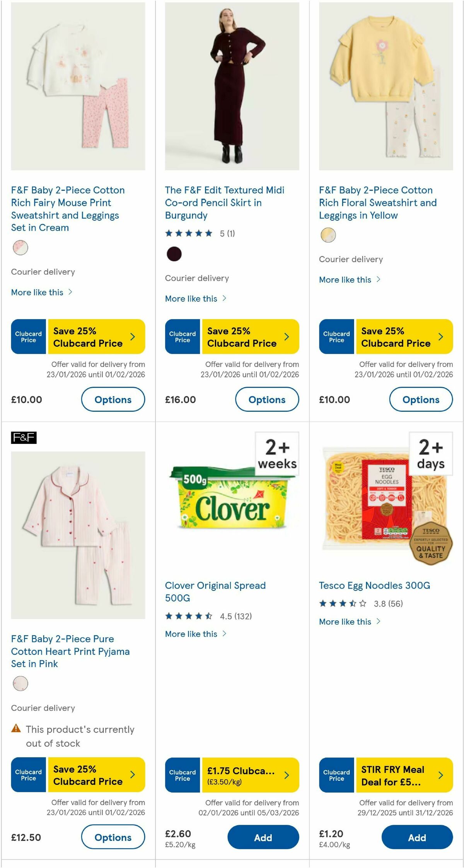Viewport: 464px width, 868px height.
Task: Select the pink pattern swatch under Fairy Mouse set
Action: tap(21, 248)
